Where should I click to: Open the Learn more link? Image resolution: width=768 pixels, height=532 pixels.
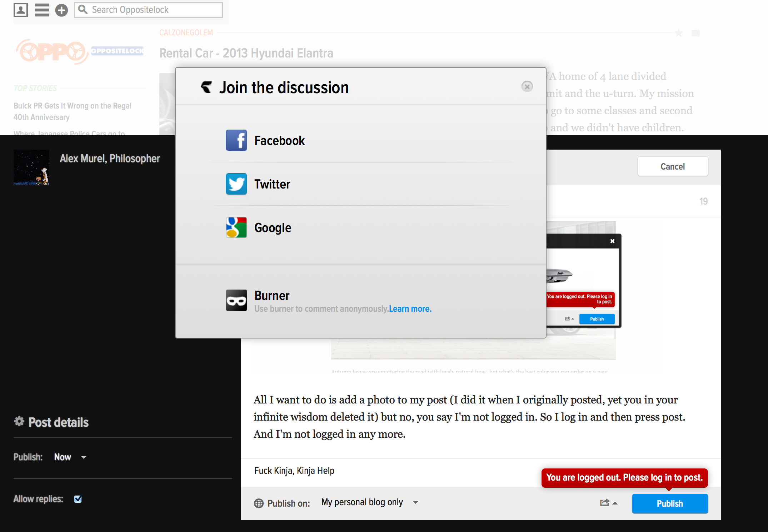coord(410,309)
